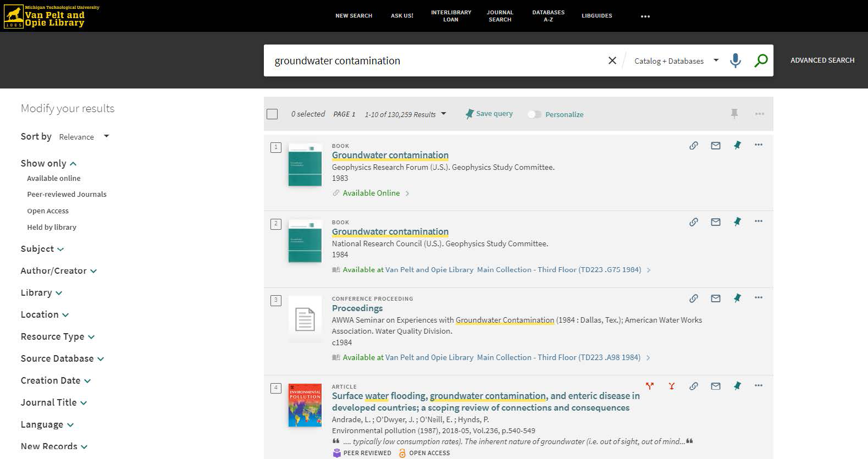The width and height of the screenshot is (868, 459).
Task: Open the header ellipsis overflow menu
Action: coord(645,16)
